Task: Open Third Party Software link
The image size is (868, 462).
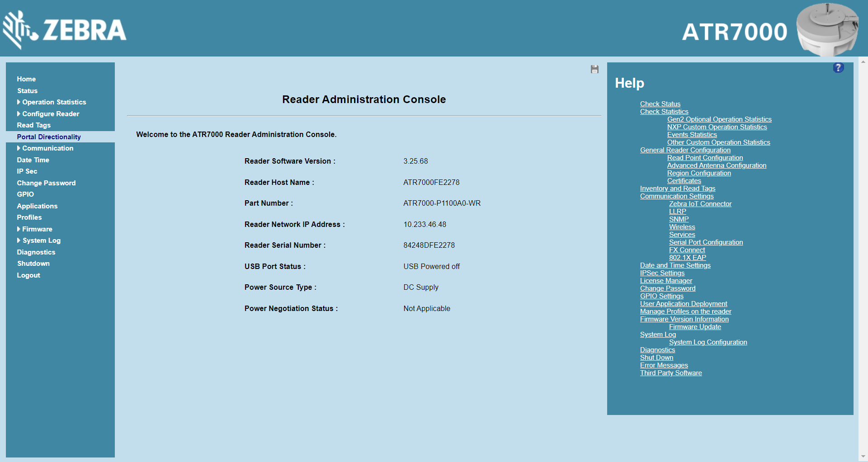Action: (x=671, y=373)
